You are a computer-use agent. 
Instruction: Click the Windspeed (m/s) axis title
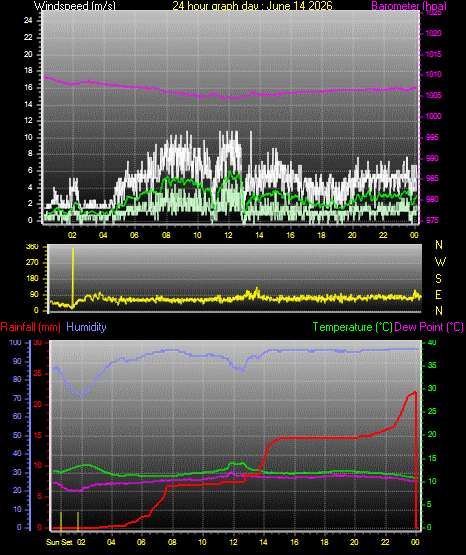[75, 6]
